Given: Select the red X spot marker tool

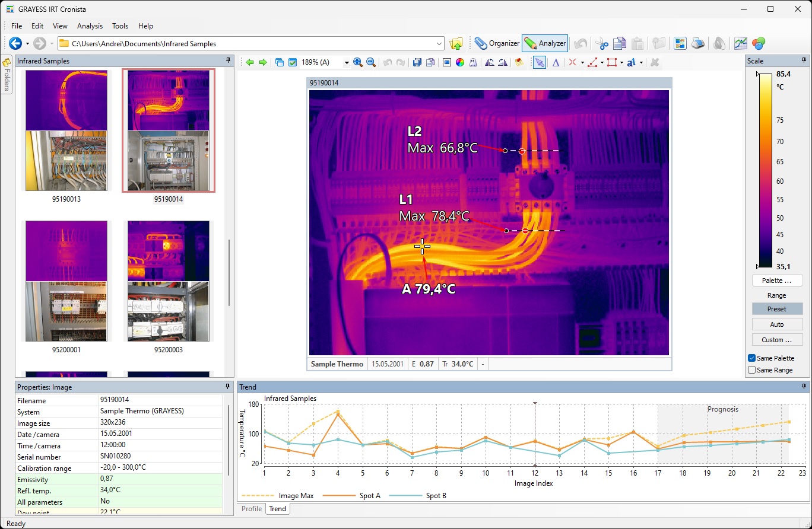Looking at the screenshot, I should click(572, 62).
